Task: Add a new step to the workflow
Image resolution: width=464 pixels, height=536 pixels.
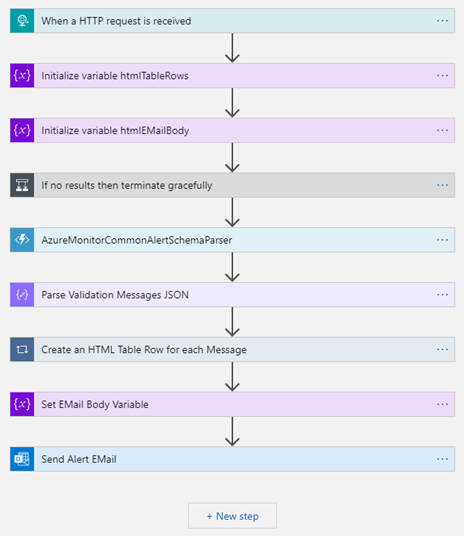Action: [x=233, y=516]
